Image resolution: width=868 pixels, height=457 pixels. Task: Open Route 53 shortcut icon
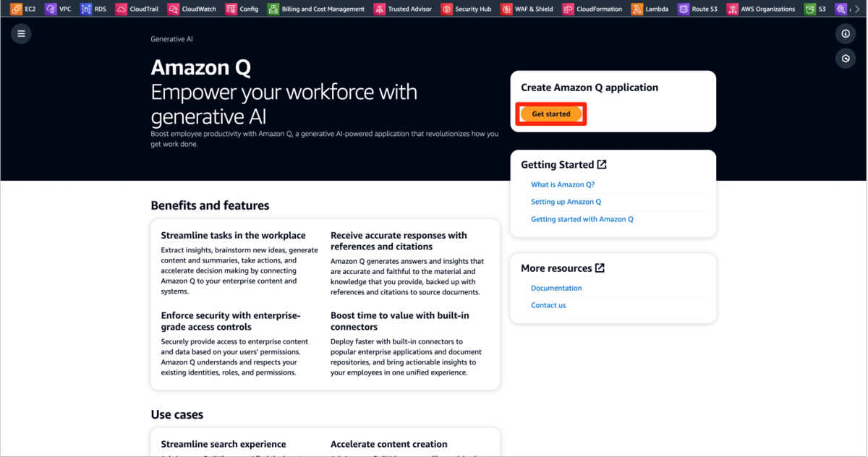pos(683,9)
